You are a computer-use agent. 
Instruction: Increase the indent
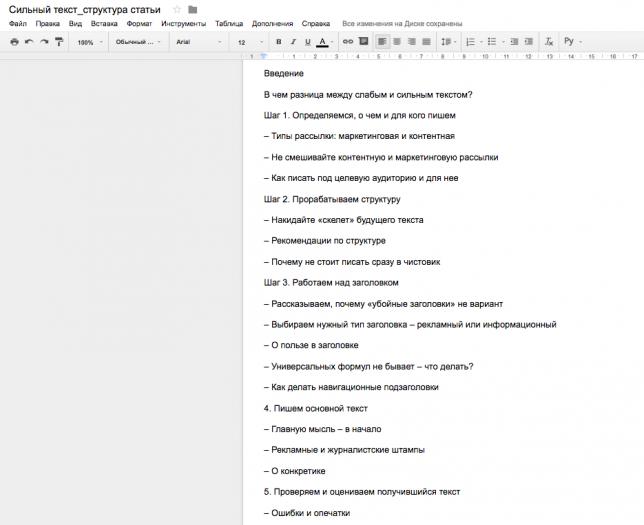529,41
